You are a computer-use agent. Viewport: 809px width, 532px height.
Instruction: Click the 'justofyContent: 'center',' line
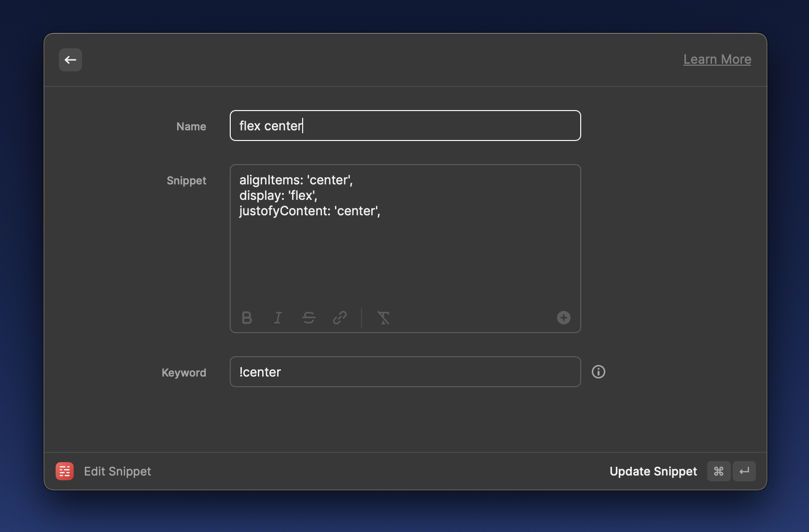310,211
